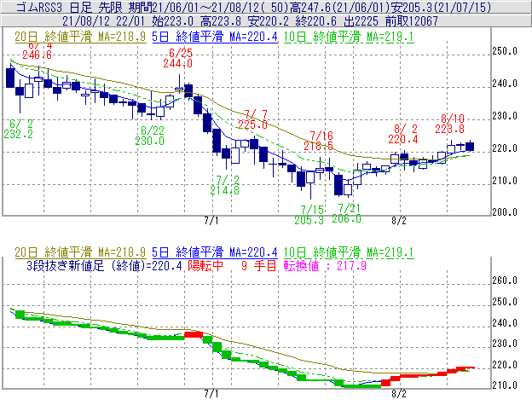Click the 高247.6(21/06/01) value in header
Viewport: 532px width, 405px height.
tap(339, 7)
